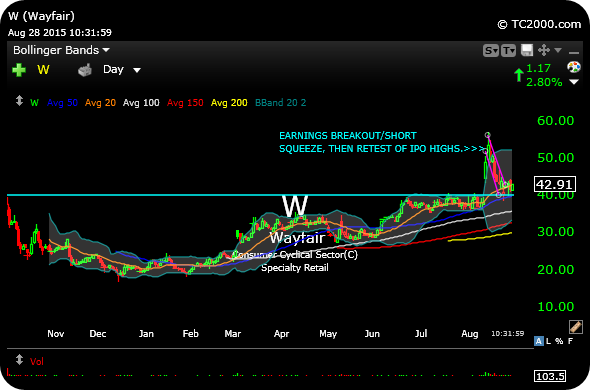Select the earnings breakout annotation text
The height and width of the screenshot is (390, 590).
click(382, 142)
